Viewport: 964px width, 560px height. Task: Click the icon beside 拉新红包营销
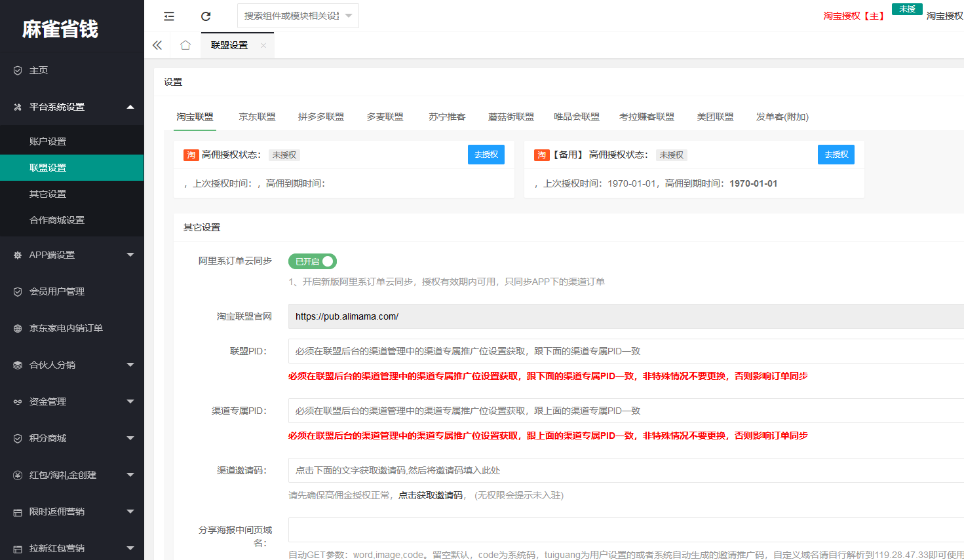coord(18,548)
